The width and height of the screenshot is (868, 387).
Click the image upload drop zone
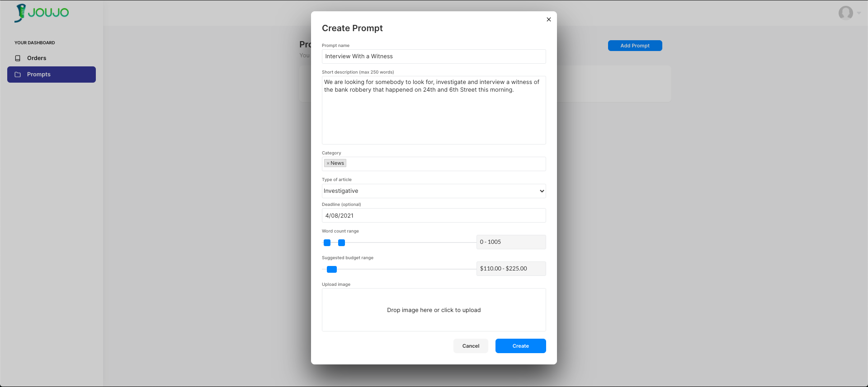[434, 310]
